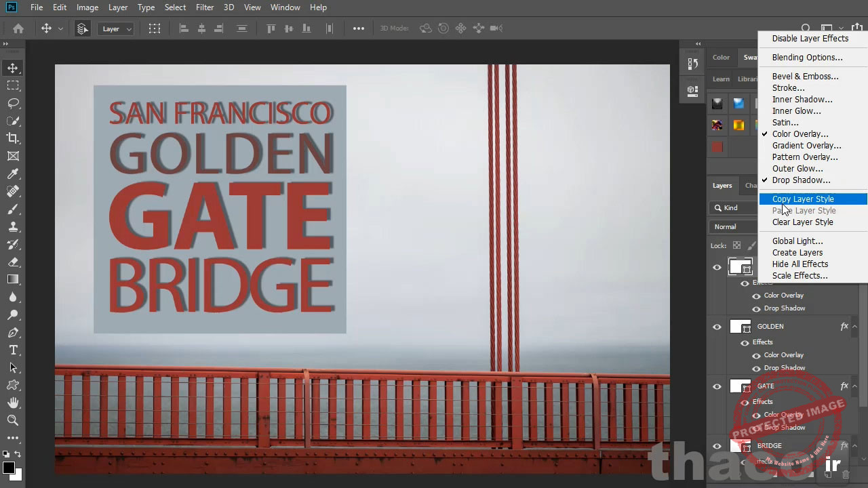Viewport: 868px width, 488px height.
Task: Open the Properties panel icon below History
Action: pos(692,90)
